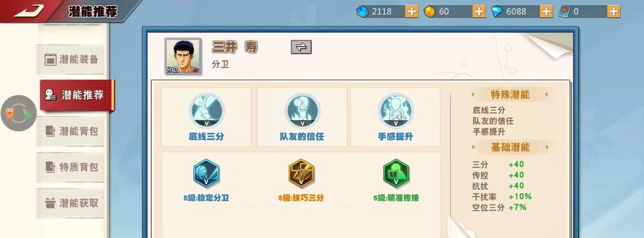Add blue gems with the plus button
This screenshot has width=644, height=238.
tap(411, 11)
